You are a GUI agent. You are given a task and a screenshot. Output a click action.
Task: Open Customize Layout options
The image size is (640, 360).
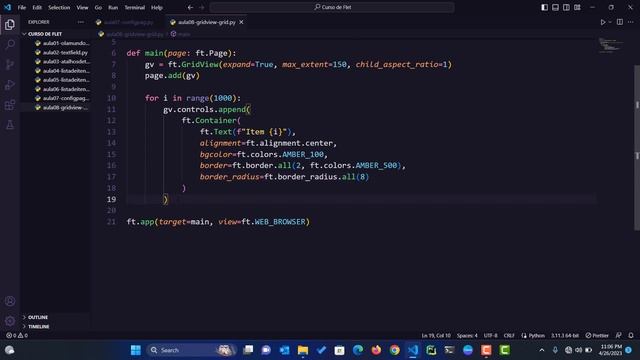[x=577, y=7]
